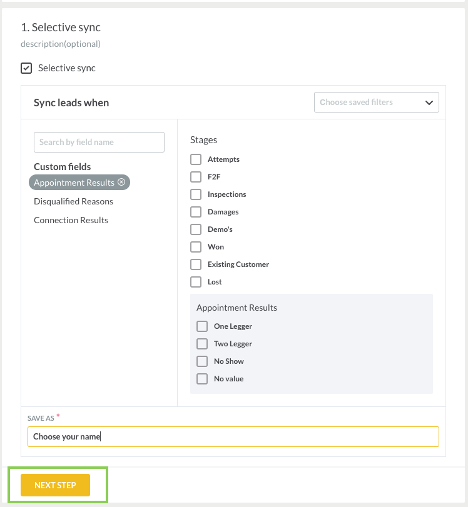Click the Search by field name box
Viewport: 468px width, 507px height.
[99, 142]
